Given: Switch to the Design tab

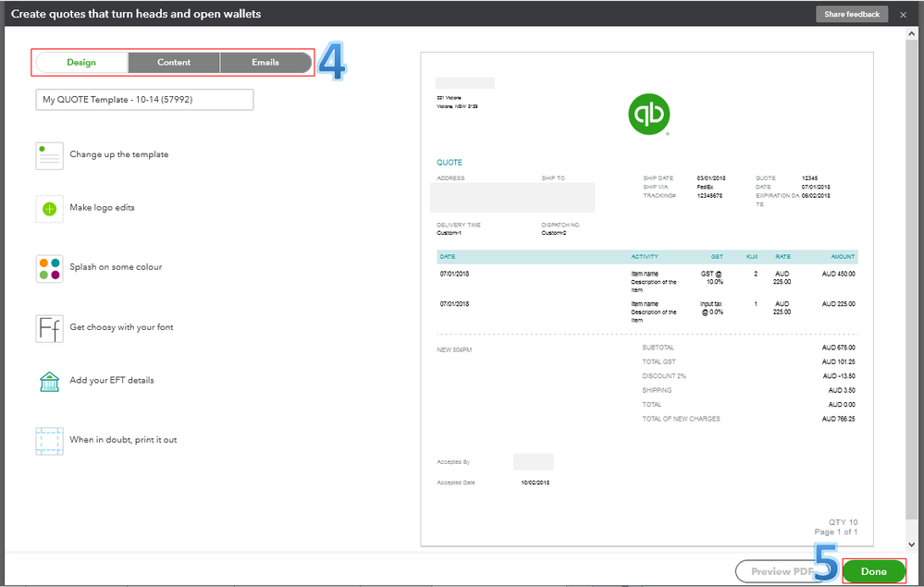Looking at the screenshot, I should point(81,63).
